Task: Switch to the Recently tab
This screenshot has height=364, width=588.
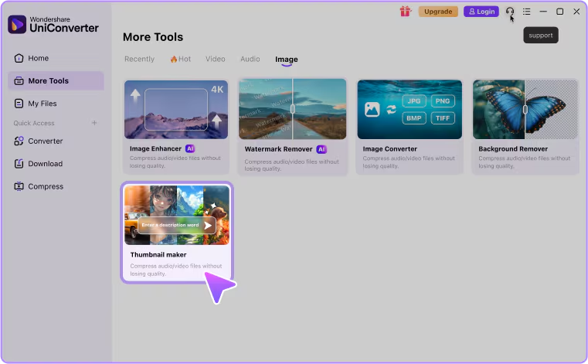Action: (x=140, y=59)
